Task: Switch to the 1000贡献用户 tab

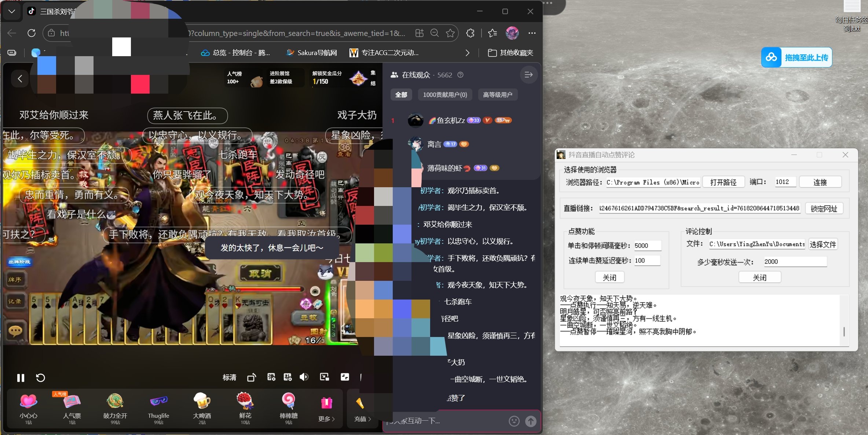Action: [x=445, y=94]
